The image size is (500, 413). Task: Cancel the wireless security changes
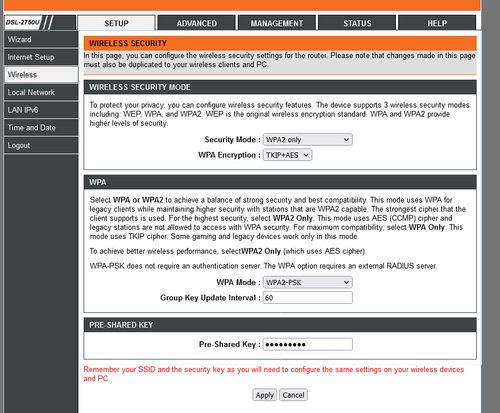click(293, 395)
